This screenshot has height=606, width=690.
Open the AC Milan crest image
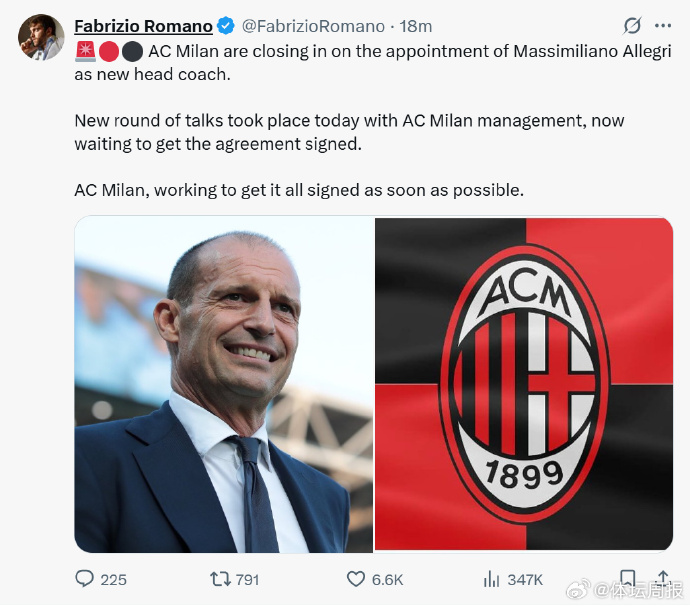click(524, 384)
